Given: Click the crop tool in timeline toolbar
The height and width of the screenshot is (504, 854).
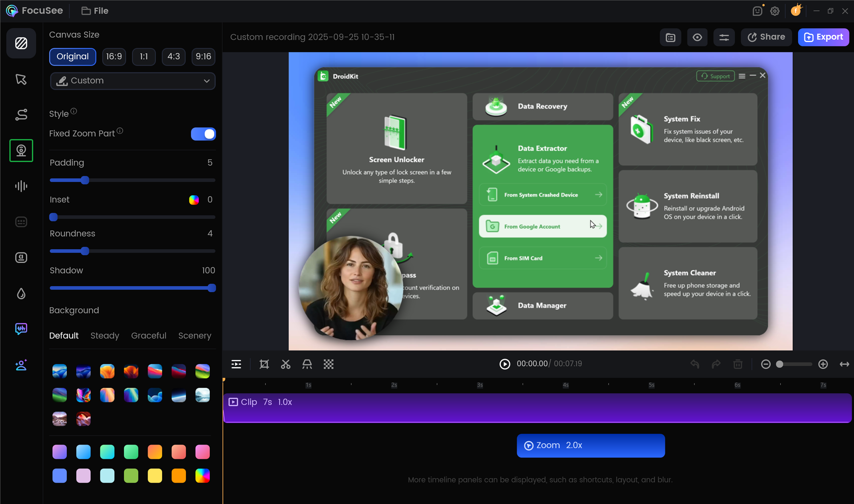Looking at the screenshot, I should pyautogui.click(x=264, y=364).
